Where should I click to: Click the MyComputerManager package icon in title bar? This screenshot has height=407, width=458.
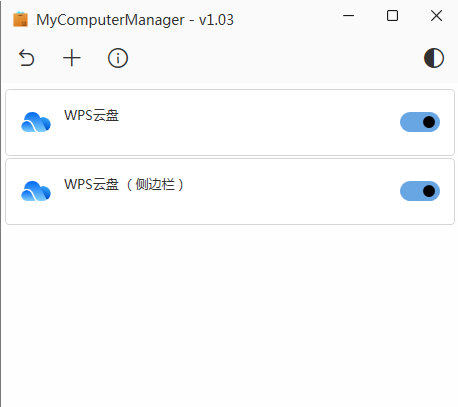(20, 19)
